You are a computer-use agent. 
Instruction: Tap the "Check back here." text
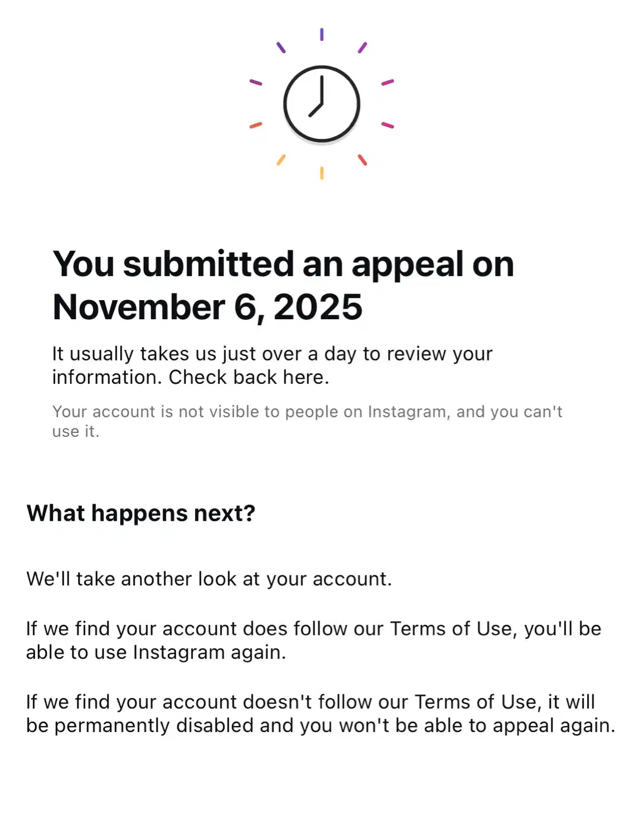(x=249, y=377)
